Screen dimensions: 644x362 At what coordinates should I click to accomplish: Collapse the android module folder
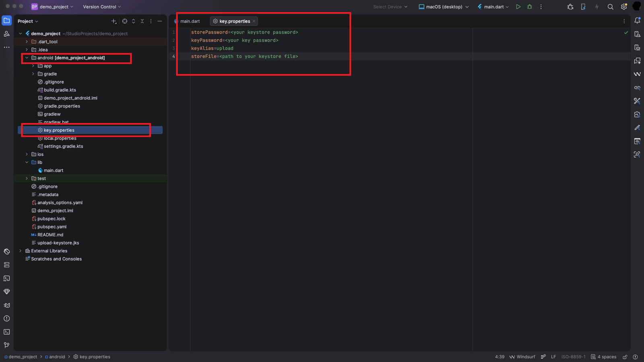click(27, 58)
